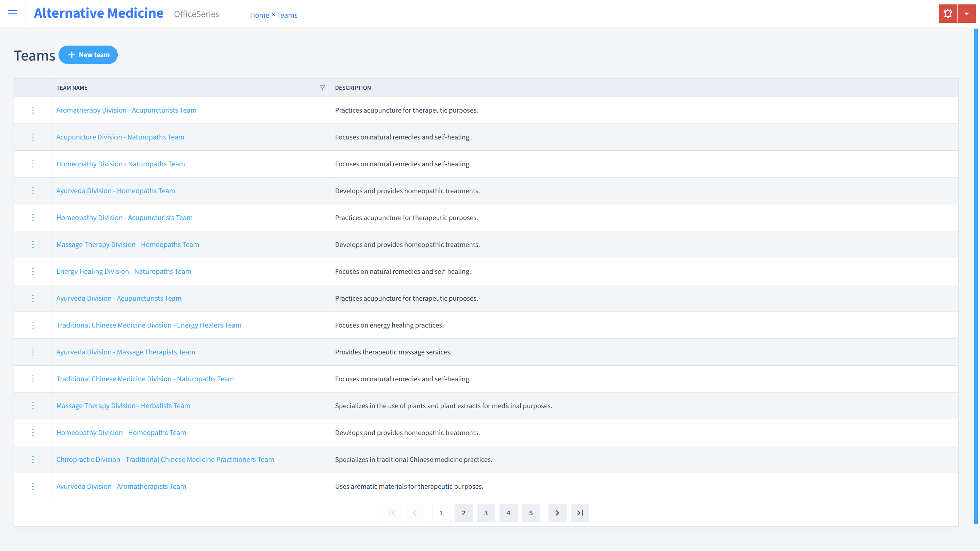Image resolution: width=980 pixels, height=551 pixels.
Task: Click the hamburger menu icon
Action: [13, 14]
